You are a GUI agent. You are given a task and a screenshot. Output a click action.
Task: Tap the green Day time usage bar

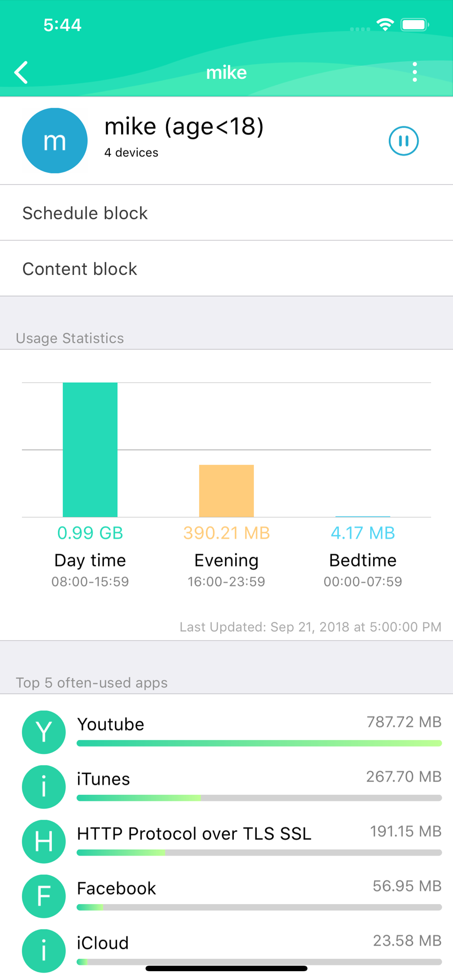tap(90, 449)
